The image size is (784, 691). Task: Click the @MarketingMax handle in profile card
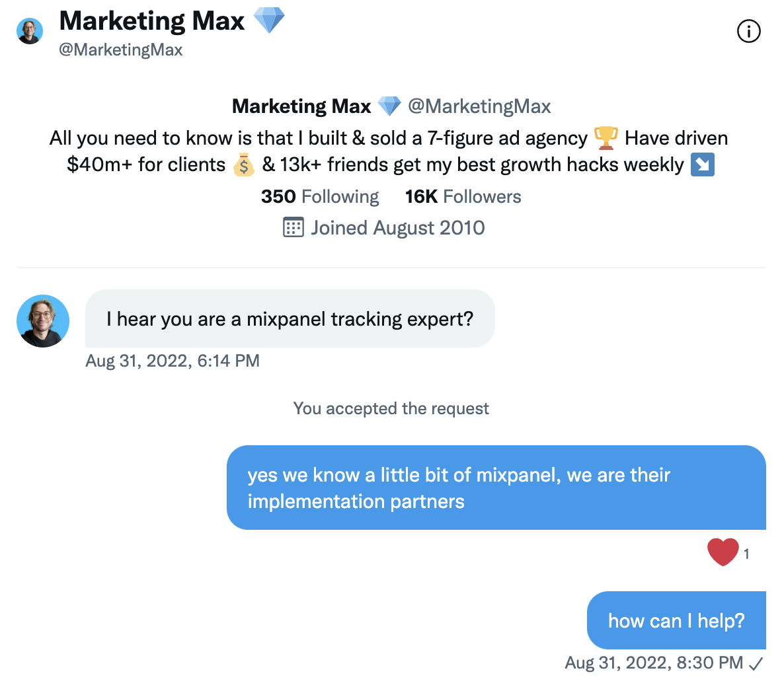[479, 106]
